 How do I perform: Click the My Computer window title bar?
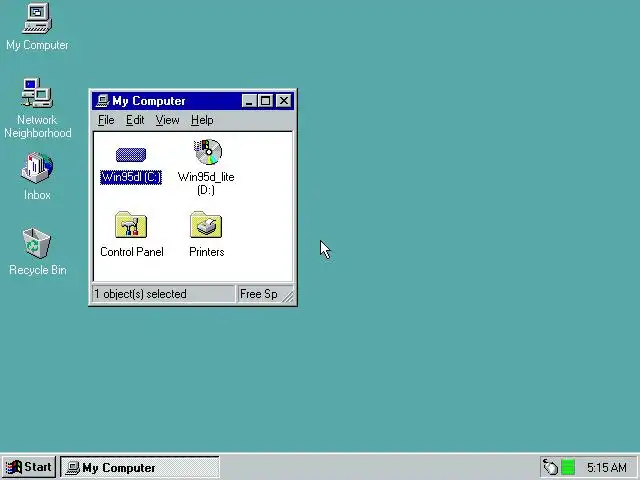tap(193, 101)
